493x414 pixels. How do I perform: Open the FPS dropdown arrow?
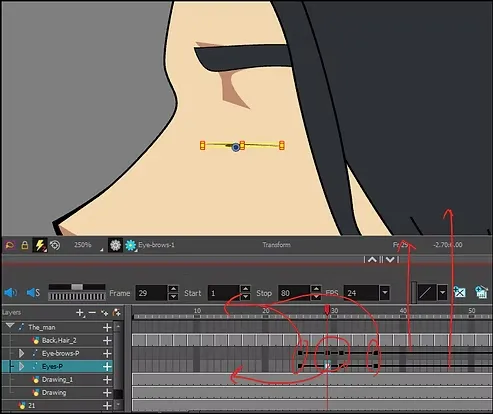click(x=385, y=293)
